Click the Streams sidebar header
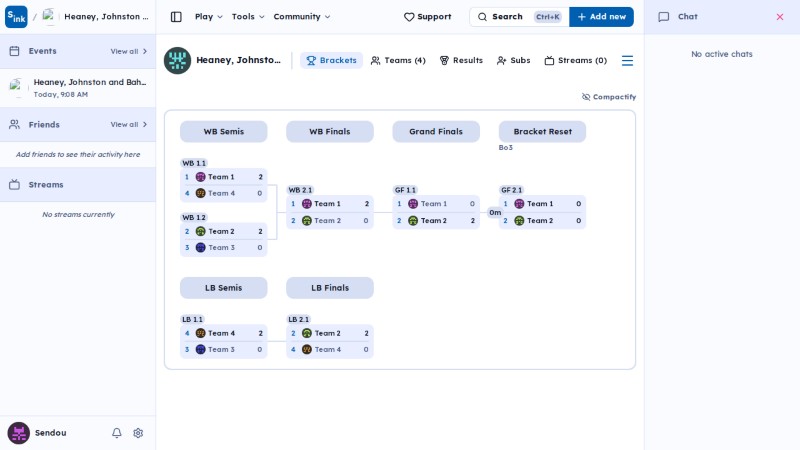The image size is (800, 450). [78, 185]
